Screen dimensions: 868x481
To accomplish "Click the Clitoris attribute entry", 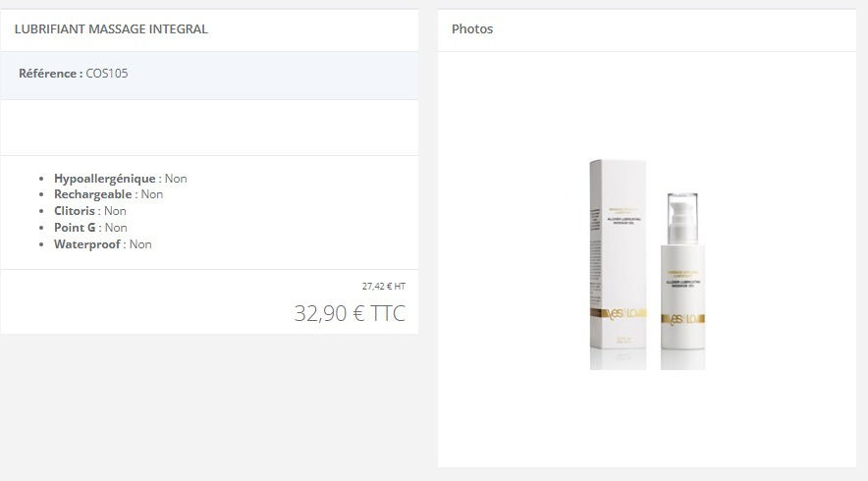I will coord(90,211).
